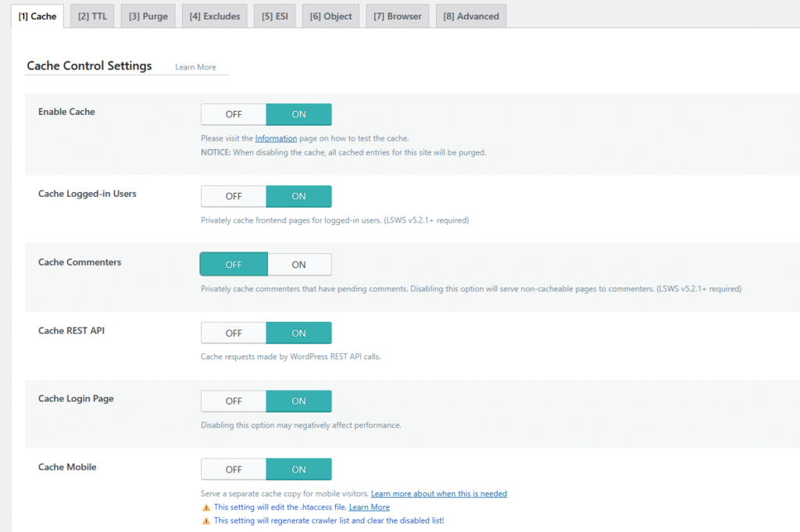The height and width of the screenshot is (532, 800).
Task: Open the [8] Advanced tab
Action: tap(471, 16)
